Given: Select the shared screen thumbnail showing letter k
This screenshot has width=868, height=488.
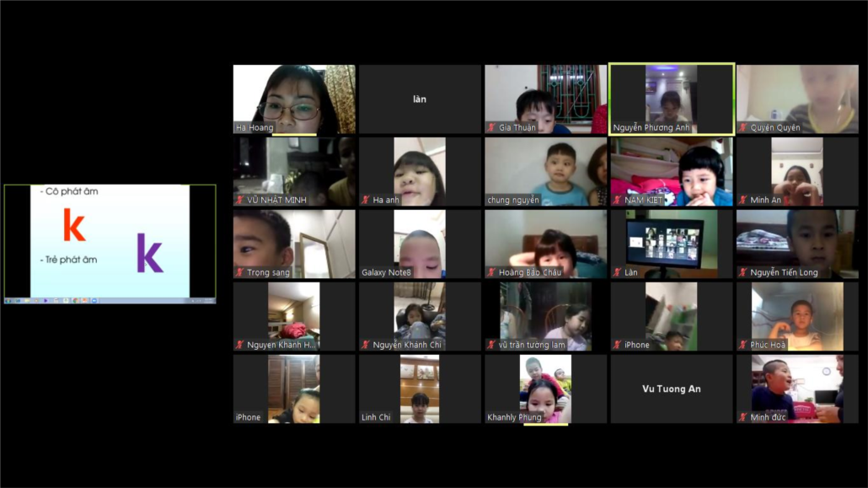Looking at the screenshot, I should [110, 243].
